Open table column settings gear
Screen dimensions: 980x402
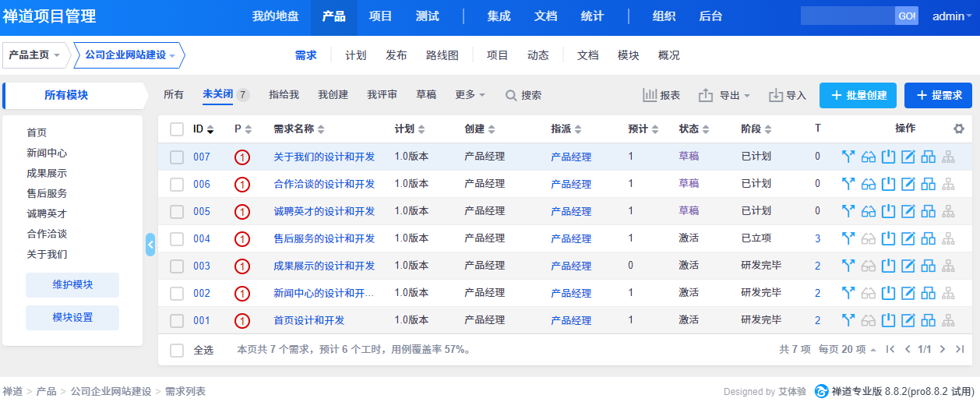tap(958, 129)
